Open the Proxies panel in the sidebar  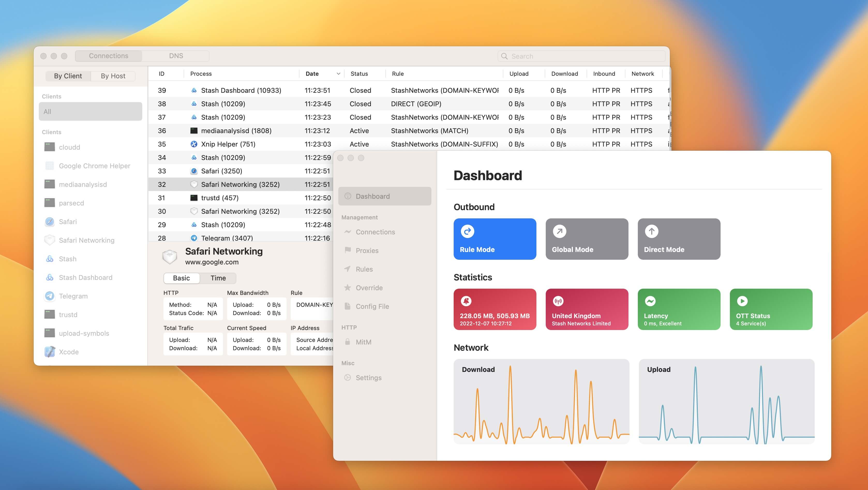click(367, 250)
